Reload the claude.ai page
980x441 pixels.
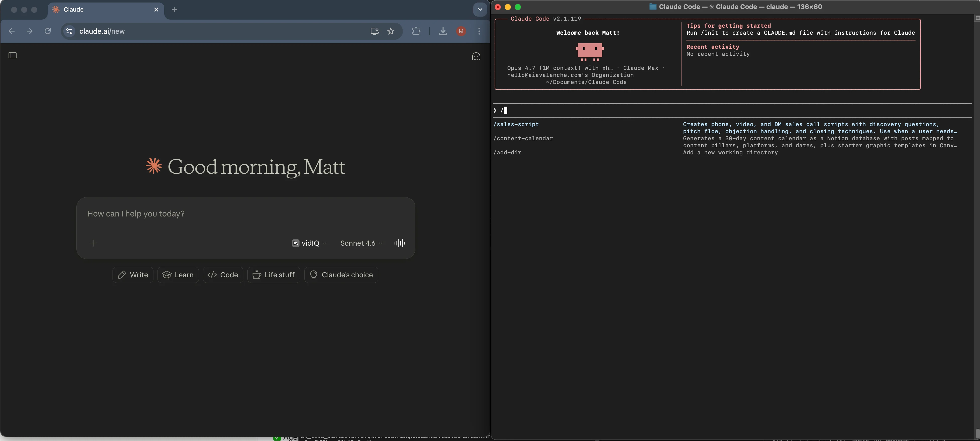coord(47,31)
